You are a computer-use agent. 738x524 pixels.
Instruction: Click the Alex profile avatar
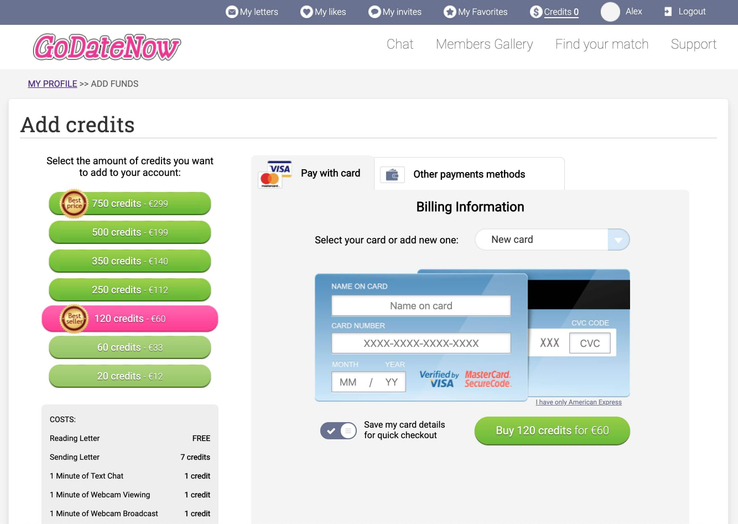(610, 12)
